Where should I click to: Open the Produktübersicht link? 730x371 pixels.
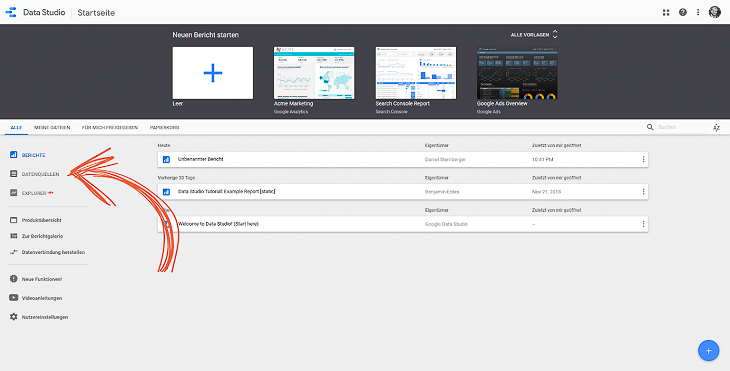[41, 220]
